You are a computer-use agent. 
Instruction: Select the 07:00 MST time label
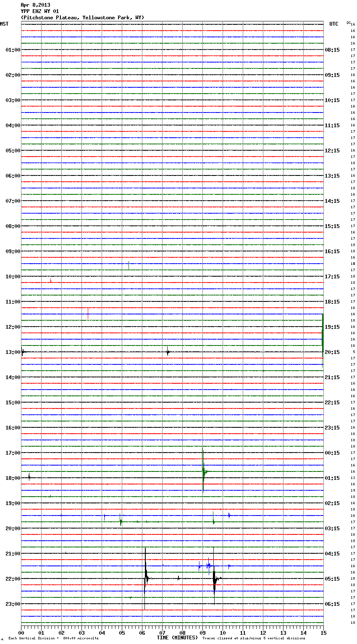pyautogui.click(x=13, y=201)
